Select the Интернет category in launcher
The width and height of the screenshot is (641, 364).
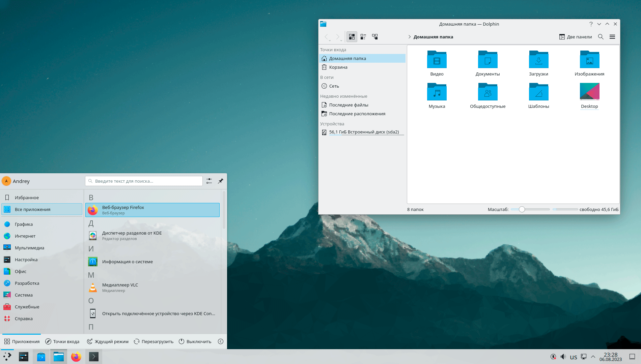click(x=25, y=236)
